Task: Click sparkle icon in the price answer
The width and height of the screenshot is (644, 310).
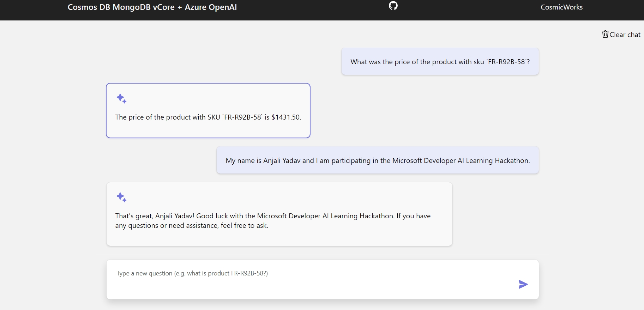Action: [121, 98]
